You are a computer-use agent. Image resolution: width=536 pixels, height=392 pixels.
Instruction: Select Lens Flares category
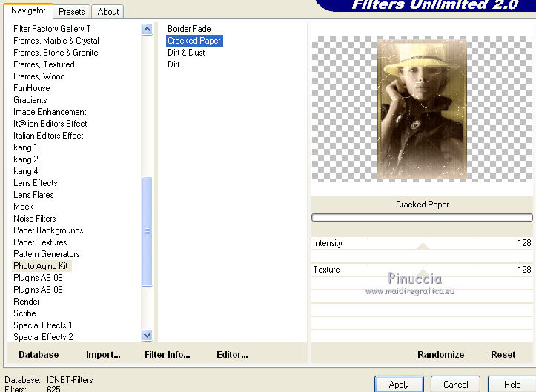[33, 195]
